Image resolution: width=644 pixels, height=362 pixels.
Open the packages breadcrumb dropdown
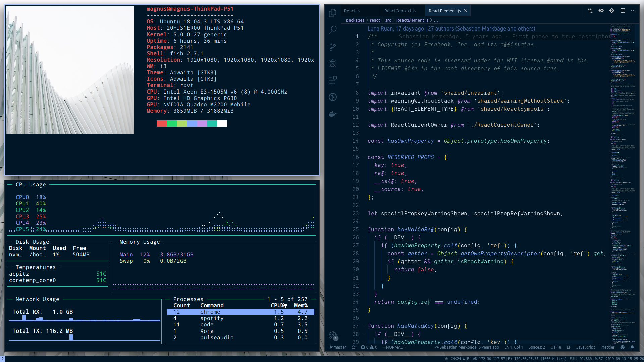(x=355, y=20)
